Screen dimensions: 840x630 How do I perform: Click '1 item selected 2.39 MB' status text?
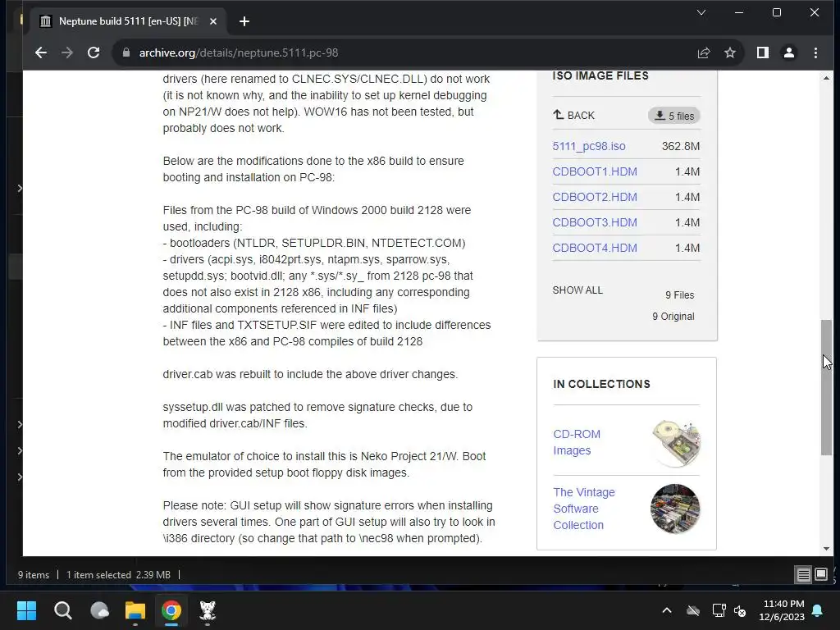(x=118, y=575)
